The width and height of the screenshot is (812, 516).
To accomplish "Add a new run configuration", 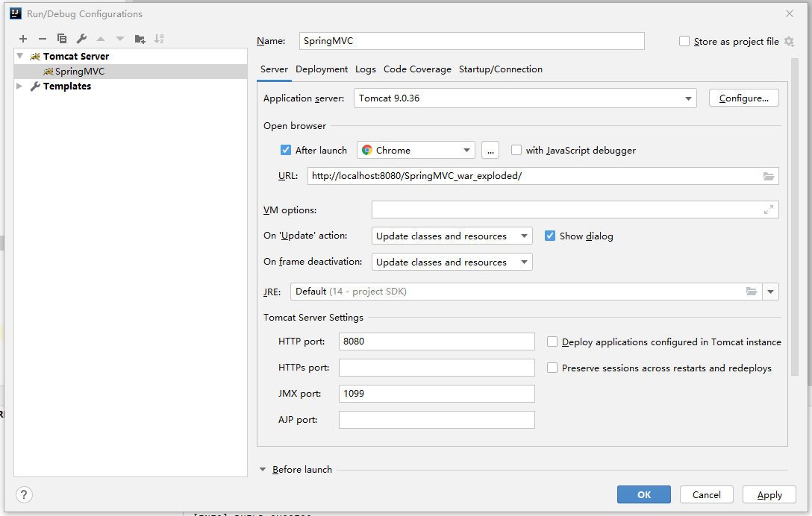I will pyautogui.click(x=23, y=39).
